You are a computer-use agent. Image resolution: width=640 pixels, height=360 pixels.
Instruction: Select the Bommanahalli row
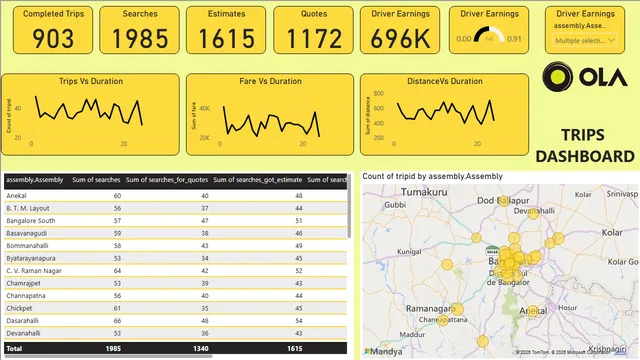pyautogui.click(x=176, y=246)
